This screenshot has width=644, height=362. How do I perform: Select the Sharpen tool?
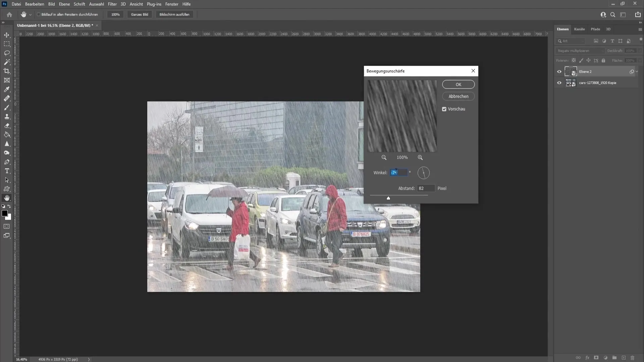click(7, 144)
